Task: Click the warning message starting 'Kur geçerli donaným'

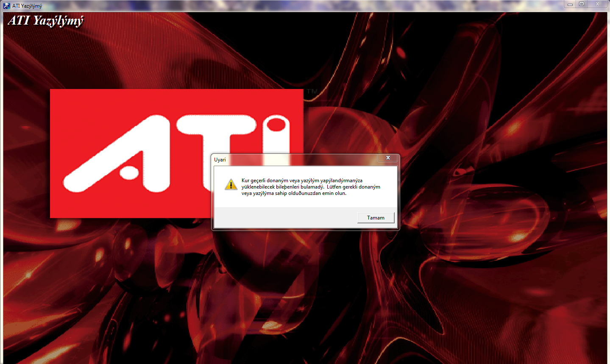Action: [x=311, y=187]
